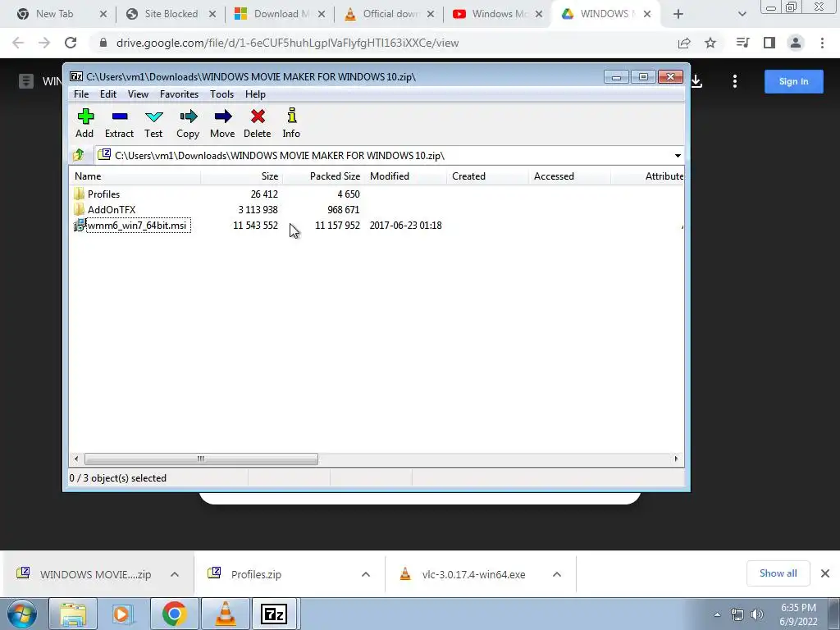The height and width of the screenshot is (630, 840).
Task: Click the Chrome address bar URL
Action: 287,43
